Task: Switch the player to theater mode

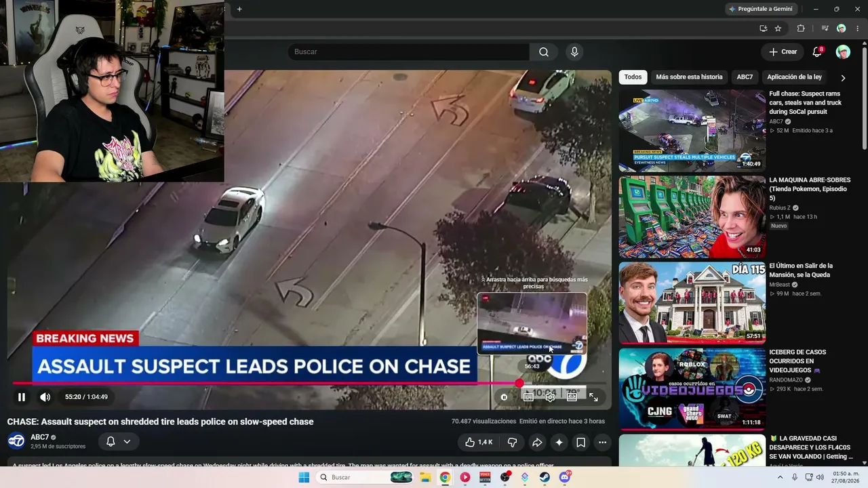Action: click(x=572, y=397)
